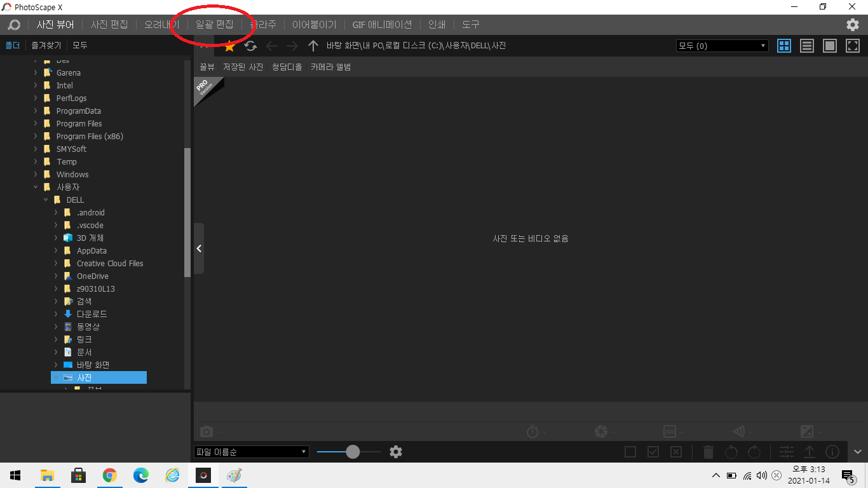Add current folder to favorites with the star

click(229, 46)
